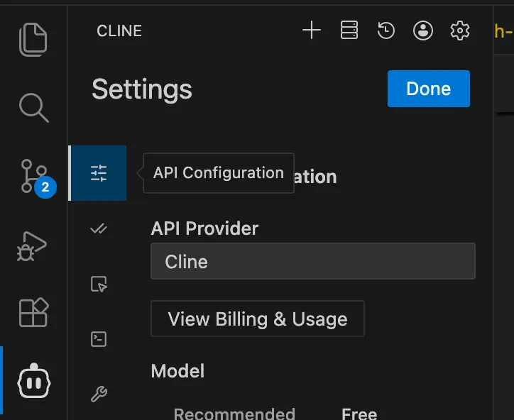Open the Extensions view
Image resolution: width=514 pixels, height=420 pixels.
click(x=34, y=312)
